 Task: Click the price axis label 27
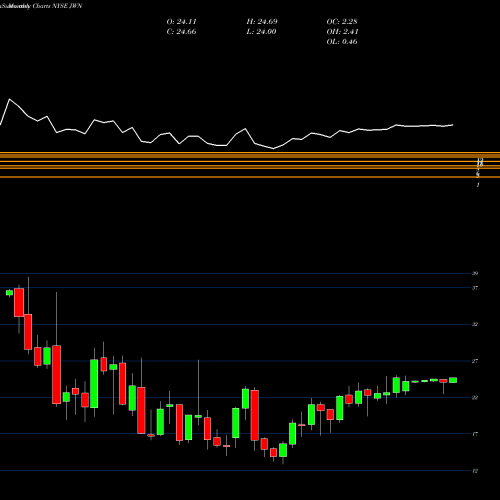click(x=475, y=361)
